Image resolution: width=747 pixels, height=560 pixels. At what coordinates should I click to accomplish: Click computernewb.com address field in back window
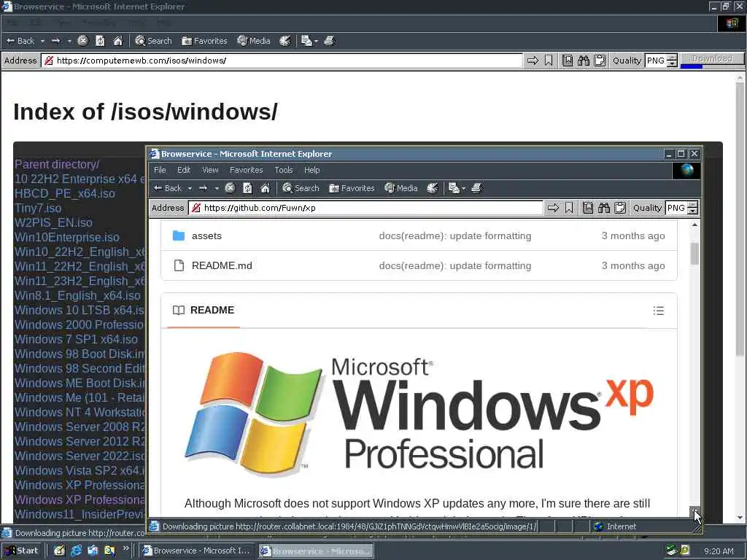(x=282, y=61)
